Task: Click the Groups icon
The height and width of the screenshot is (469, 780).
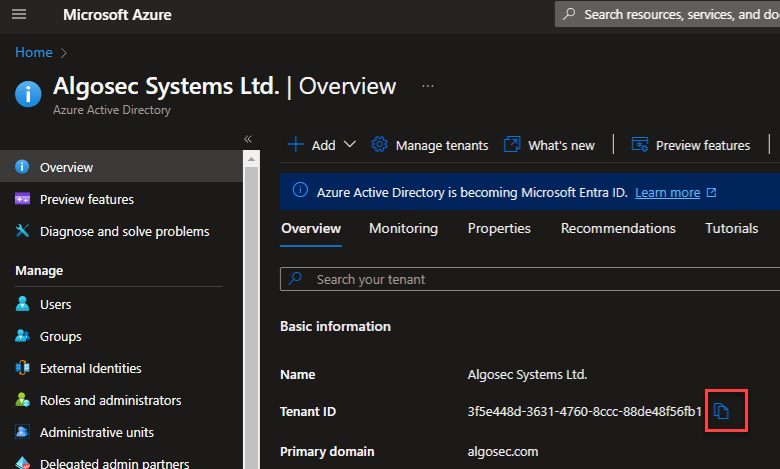Action: pyautogui.click(x=22, y=336)
